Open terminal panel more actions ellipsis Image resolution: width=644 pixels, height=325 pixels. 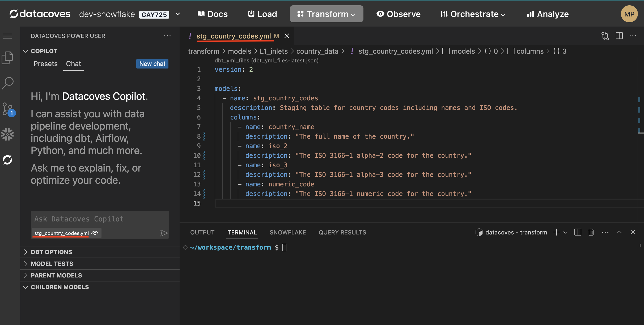[x=605, y=232]
